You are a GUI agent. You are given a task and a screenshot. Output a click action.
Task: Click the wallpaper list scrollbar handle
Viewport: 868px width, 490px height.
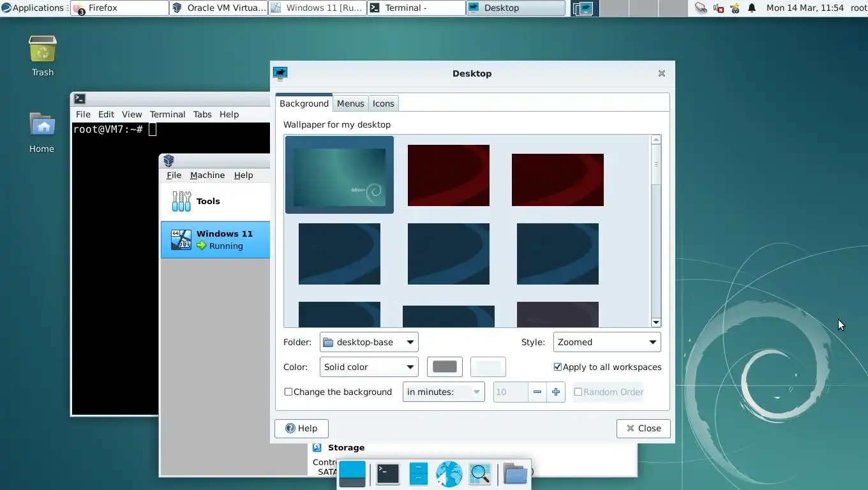(655, 165)
